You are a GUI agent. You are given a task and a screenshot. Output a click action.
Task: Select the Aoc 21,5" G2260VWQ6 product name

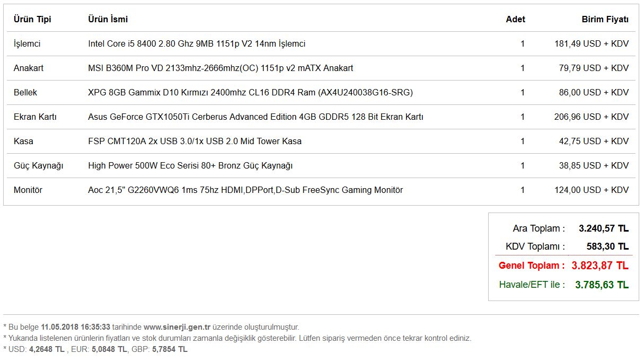tap(245, 190)
